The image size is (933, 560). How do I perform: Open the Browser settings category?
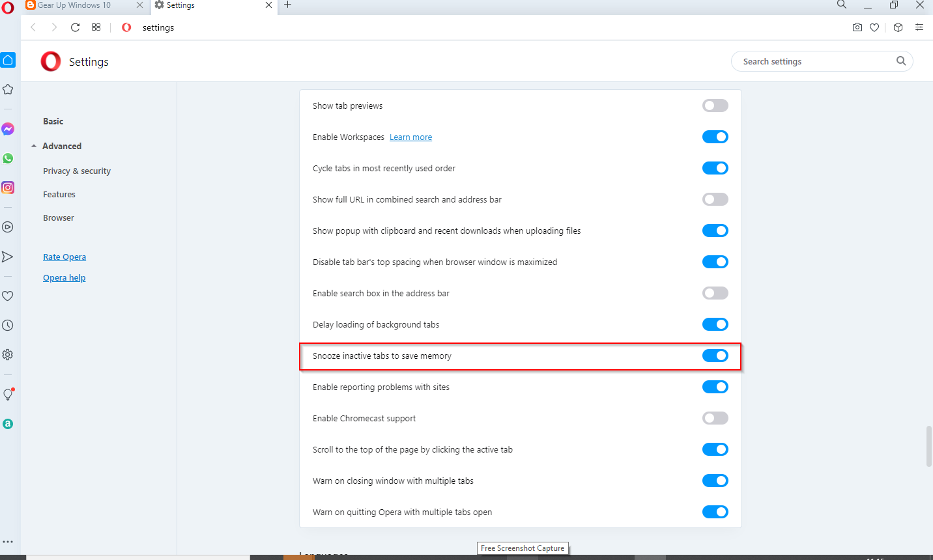pyautogui.click(x=59, y=217)
